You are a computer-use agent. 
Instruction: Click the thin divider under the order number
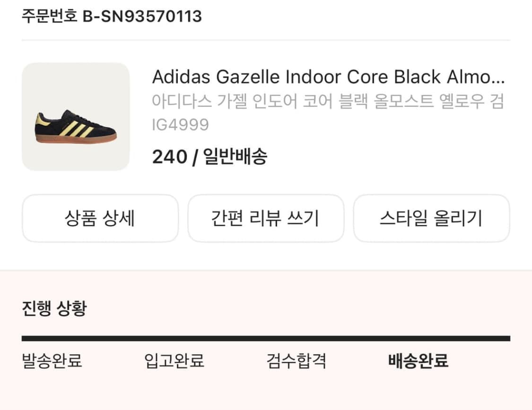point(266,40)
